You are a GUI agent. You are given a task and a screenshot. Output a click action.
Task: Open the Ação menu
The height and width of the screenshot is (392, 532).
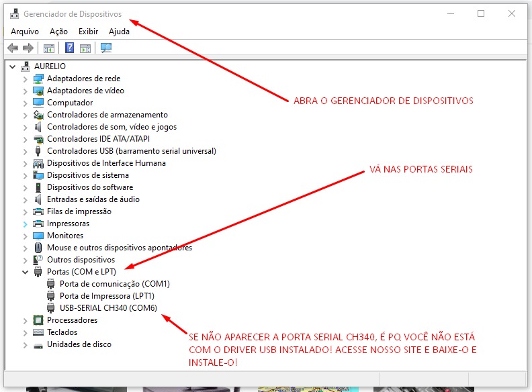tap(58, 32)
